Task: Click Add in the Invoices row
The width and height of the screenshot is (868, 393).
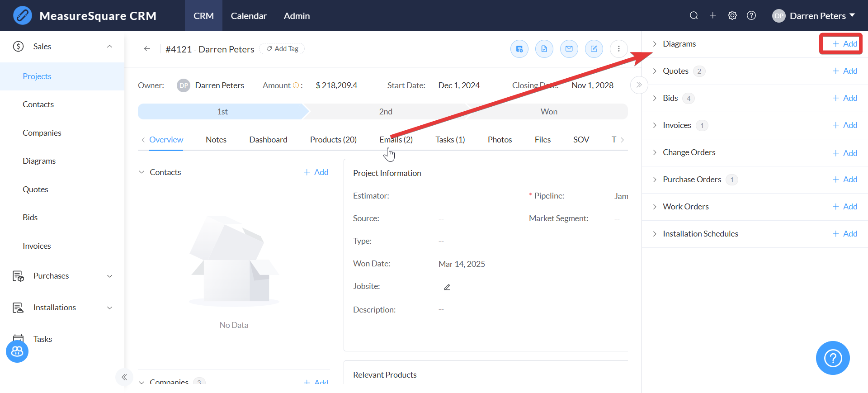Action: pos(845,125)
